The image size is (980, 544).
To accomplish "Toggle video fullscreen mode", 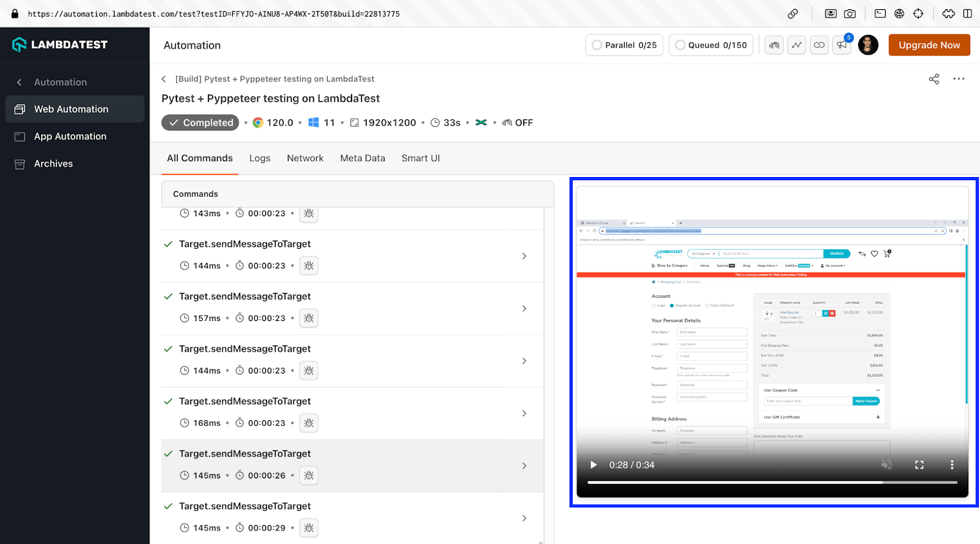I will tap(919, 465).
